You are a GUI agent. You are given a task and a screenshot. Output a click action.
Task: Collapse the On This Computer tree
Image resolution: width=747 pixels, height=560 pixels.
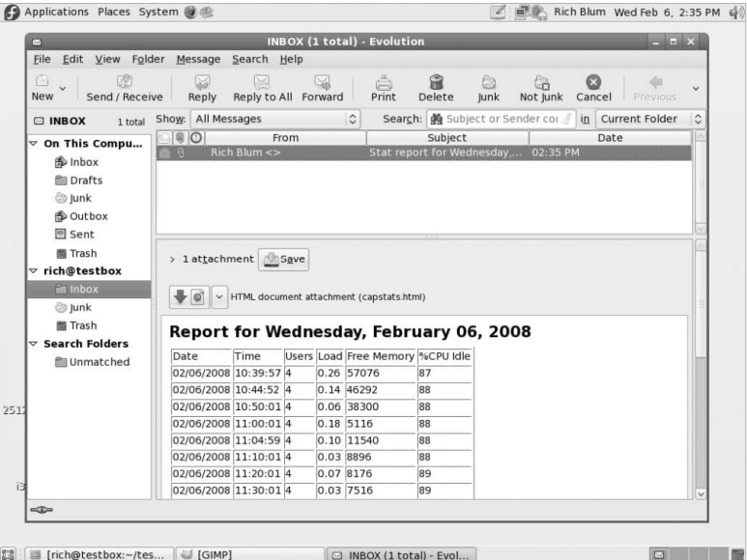pyautogui.click(x=34, y=143)
